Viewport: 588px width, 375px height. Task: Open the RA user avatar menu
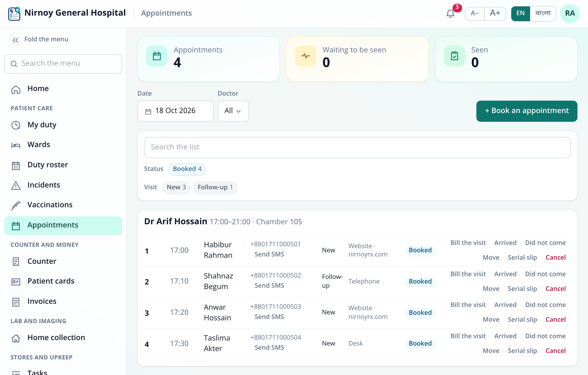pos(570,13)
